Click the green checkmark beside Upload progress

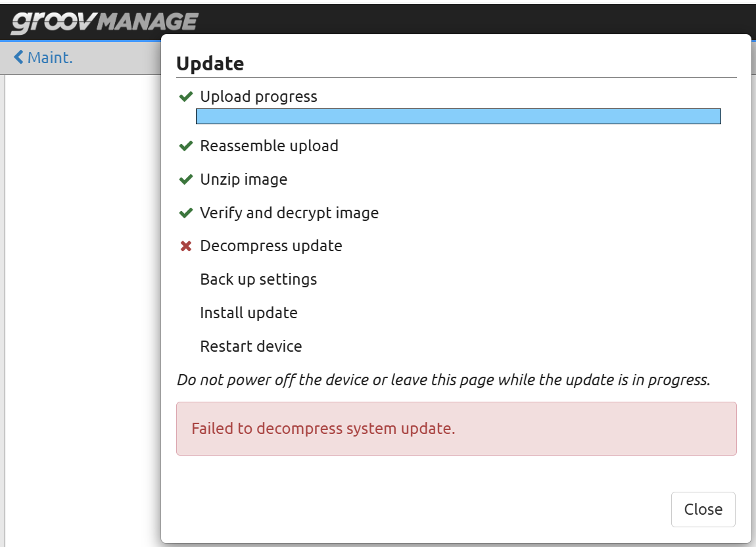tap(186, 97)
